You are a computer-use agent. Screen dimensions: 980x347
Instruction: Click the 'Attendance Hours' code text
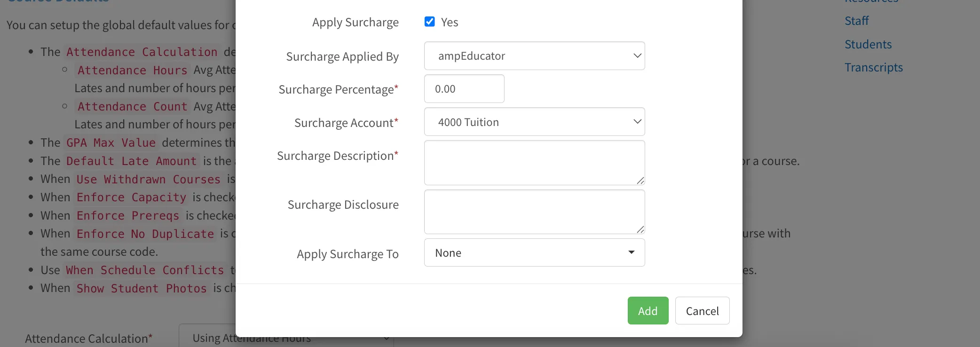coord(133,71)
